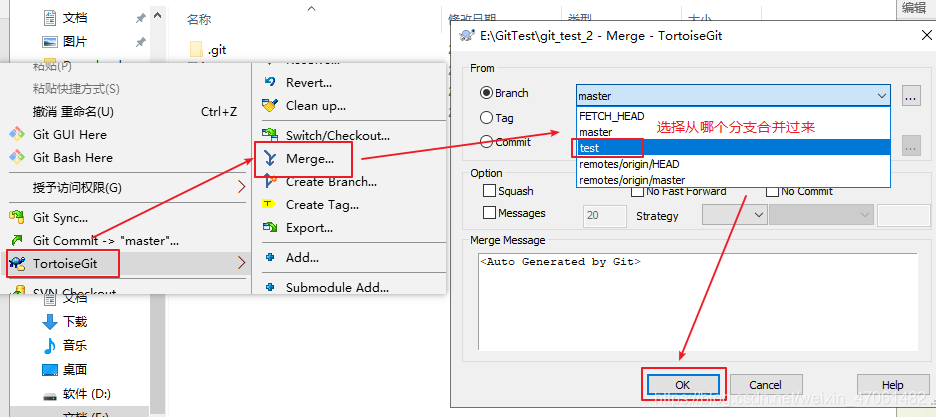Click the .git folder icon

(196, 50)
